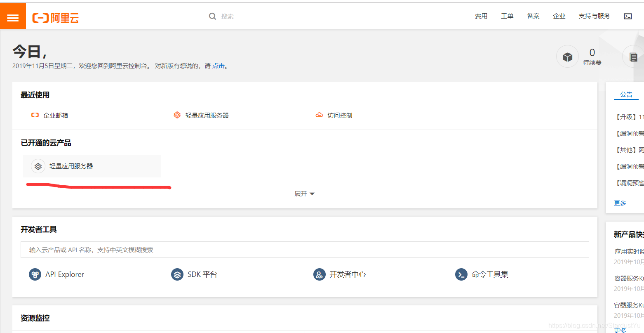Image resolution: width=644 pixels, height=333 pixels.
Task: Click the 开发者中心 icon
Action: [x=320, y=274]
